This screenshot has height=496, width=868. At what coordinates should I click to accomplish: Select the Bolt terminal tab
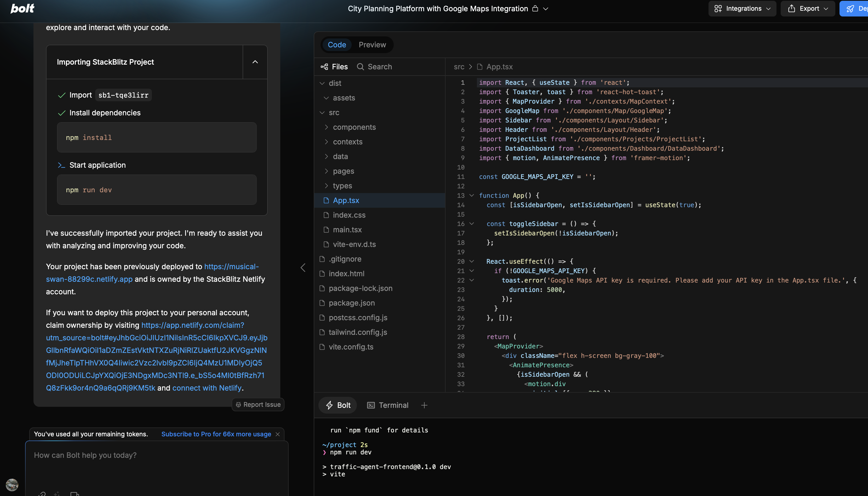click(338, 405)
